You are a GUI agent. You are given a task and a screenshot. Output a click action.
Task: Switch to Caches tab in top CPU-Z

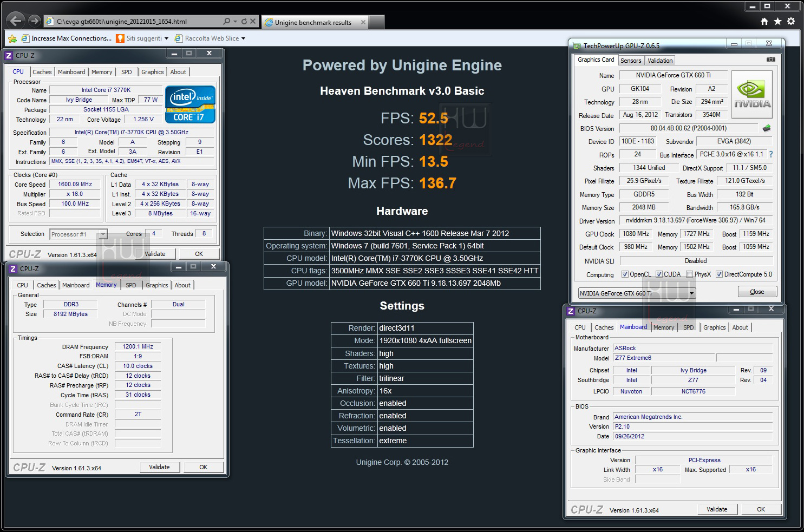coord(42,72)
